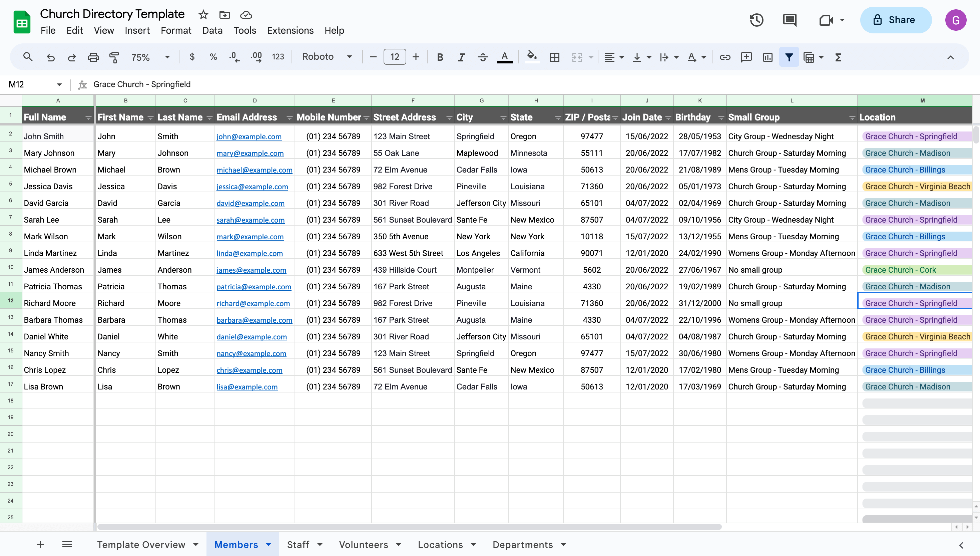980x556 pixels.
Task: Open Extensions menu
Action: [x=290, y=30]
